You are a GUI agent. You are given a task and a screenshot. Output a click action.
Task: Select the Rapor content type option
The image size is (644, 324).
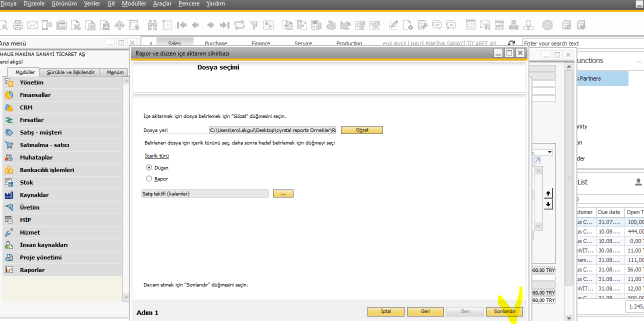tap(149, 178)
